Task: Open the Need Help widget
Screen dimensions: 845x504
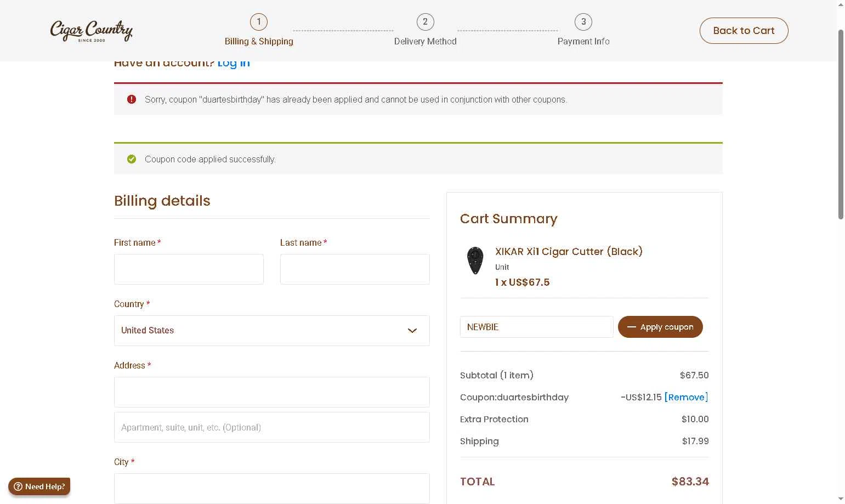Action: click(x=39, y=486)
